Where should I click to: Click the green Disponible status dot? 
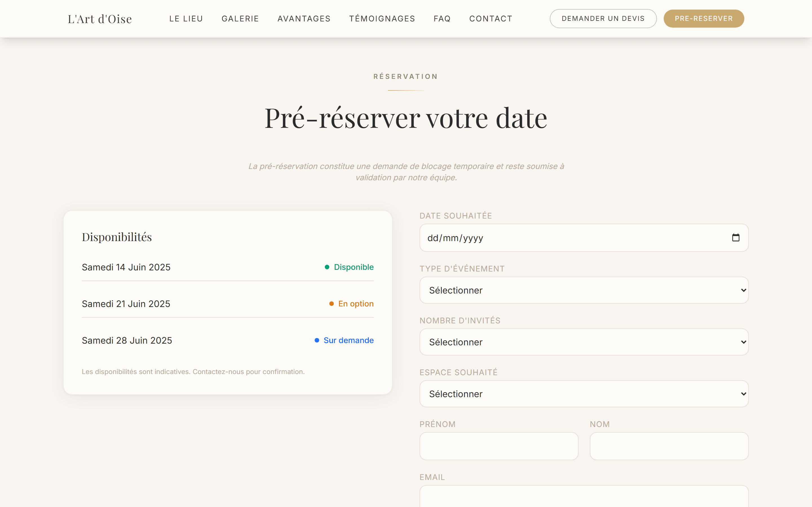point(328,267)
